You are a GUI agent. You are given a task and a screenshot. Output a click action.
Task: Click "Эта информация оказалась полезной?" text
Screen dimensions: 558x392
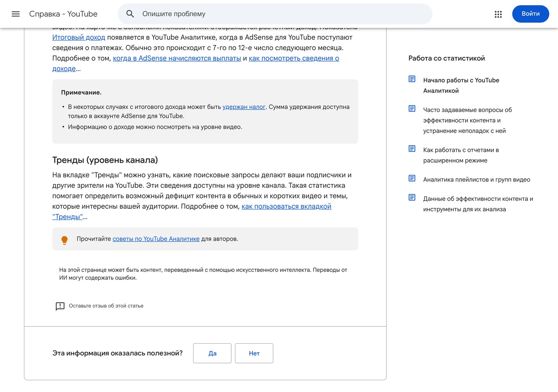point(118,353)
